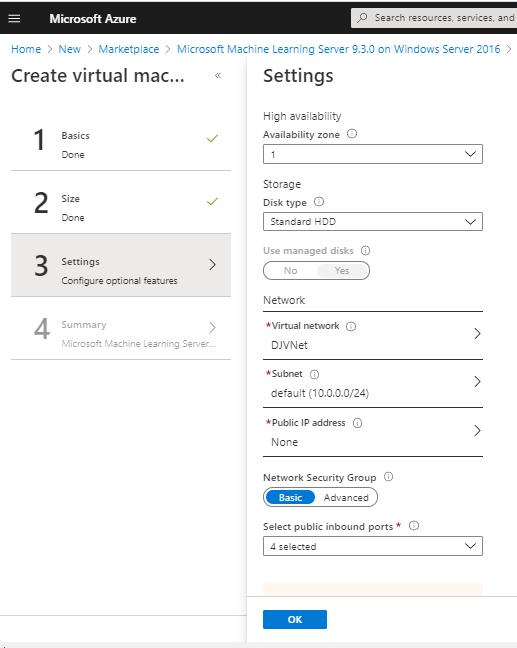Click the OK button
Viewport: 517px width, 648px height.
coord(295,619)
